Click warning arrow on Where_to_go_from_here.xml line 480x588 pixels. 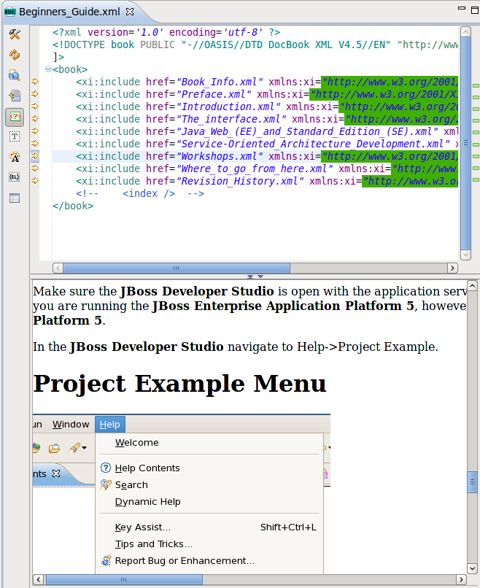(35, 168)
